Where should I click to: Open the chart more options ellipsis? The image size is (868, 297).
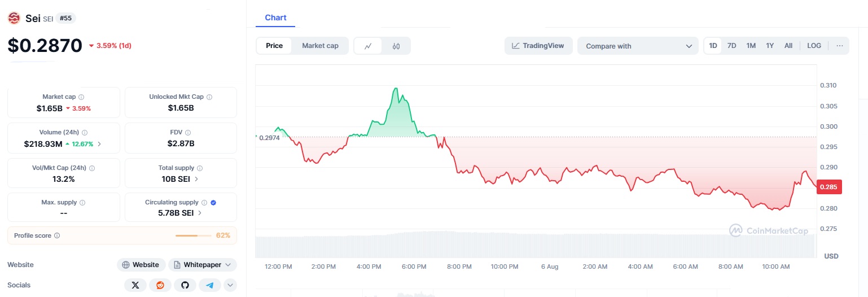[840, 46]
